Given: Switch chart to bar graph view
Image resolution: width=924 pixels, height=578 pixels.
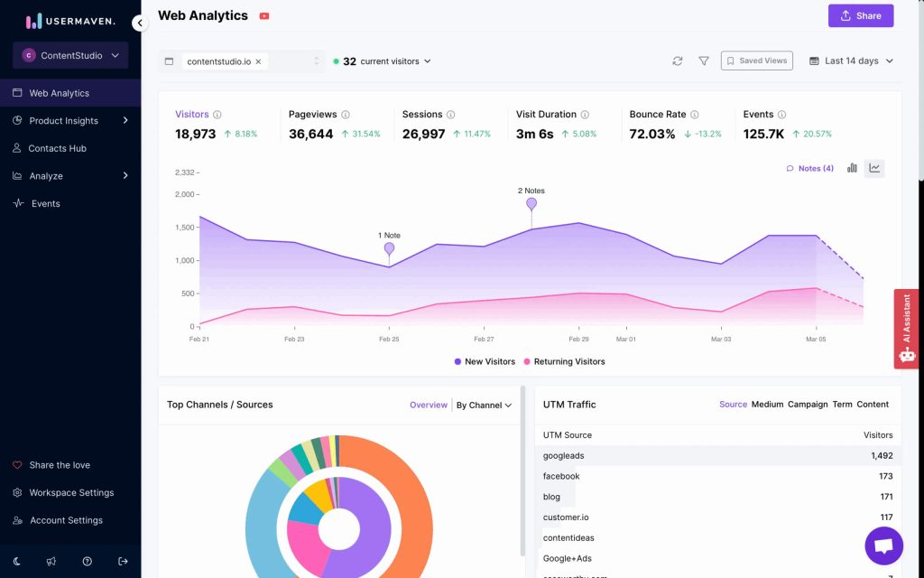Looking at the screenshot, I should tap(852, 168).
